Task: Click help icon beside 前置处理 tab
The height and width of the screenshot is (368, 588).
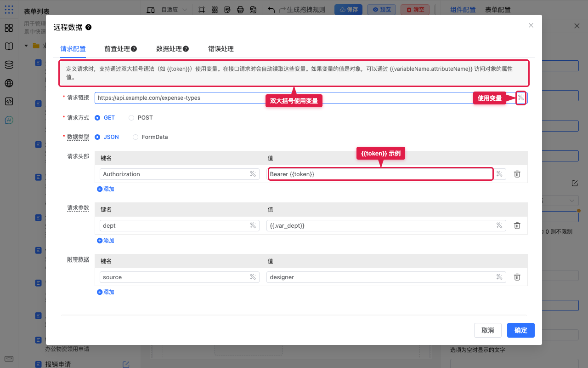Action: pyautogui.click(x=134, y=49)
